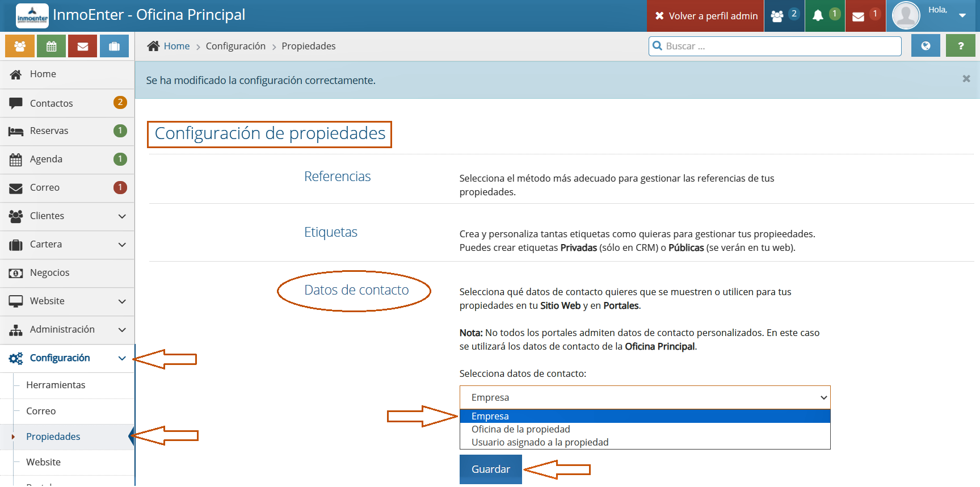The image size is (980, 487).
Task: Click the Reservas bed icon
Action: click(16, 131)
